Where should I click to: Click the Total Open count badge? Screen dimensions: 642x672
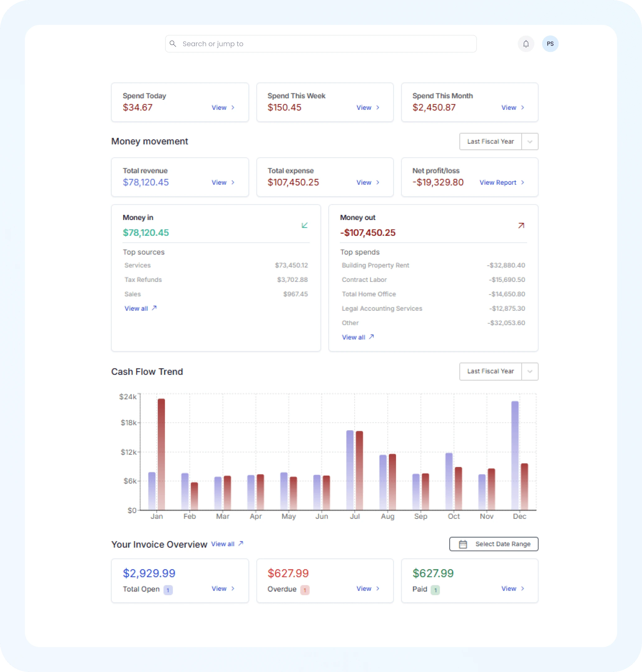coord(168,590)
